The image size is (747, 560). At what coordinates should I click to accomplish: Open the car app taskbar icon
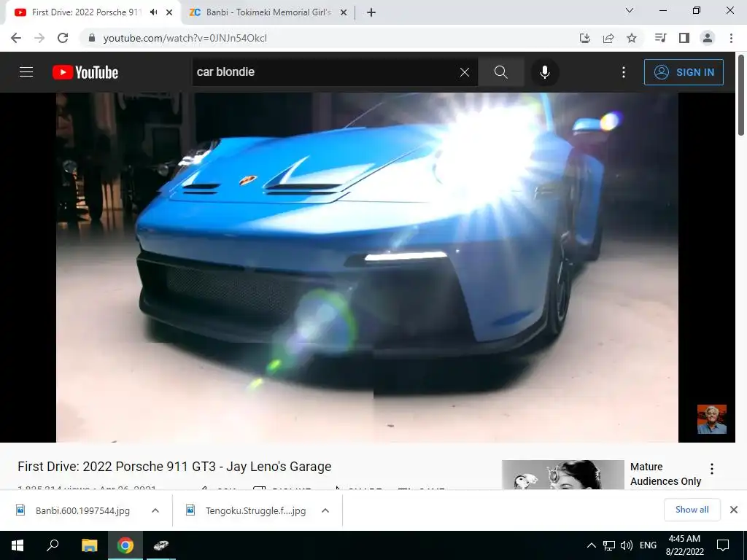coord(161,545)
